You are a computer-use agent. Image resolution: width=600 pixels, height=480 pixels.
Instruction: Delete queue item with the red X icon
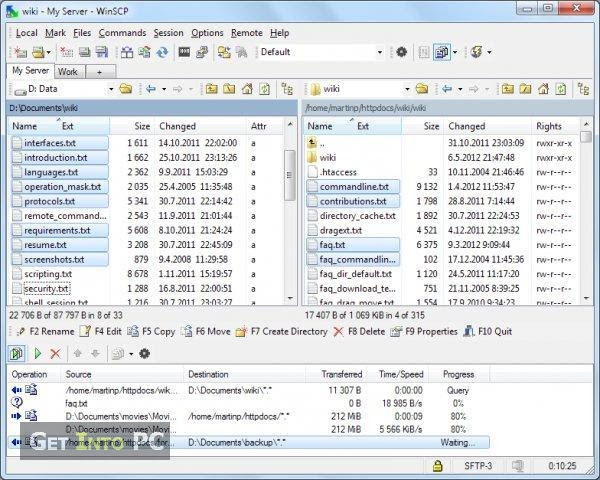(x=55, y=353)
